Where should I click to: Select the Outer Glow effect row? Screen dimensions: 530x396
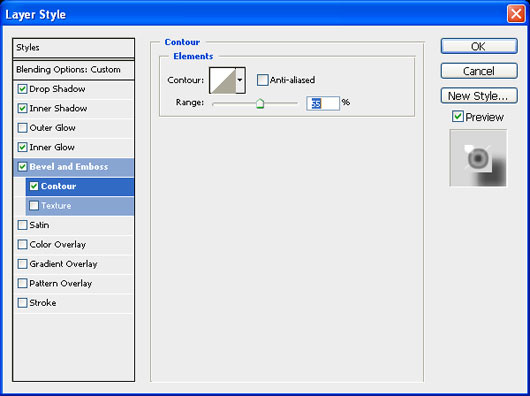point(73,128)
